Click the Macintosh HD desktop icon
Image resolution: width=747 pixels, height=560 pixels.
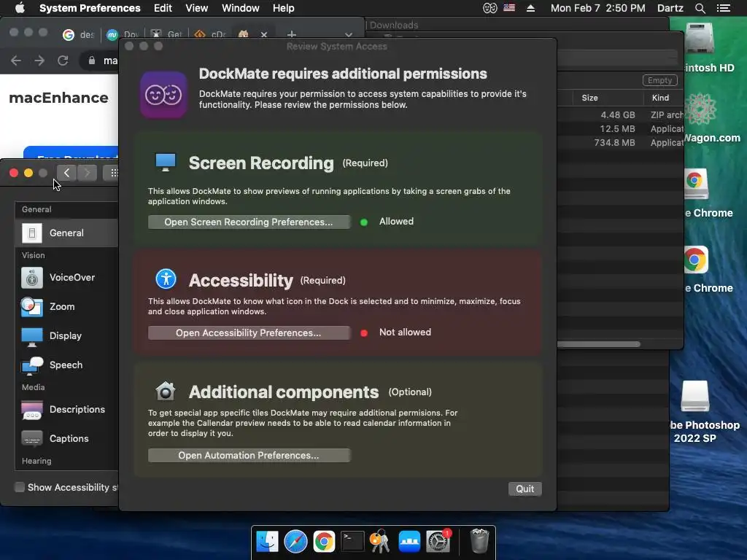(x=700, y=39)
